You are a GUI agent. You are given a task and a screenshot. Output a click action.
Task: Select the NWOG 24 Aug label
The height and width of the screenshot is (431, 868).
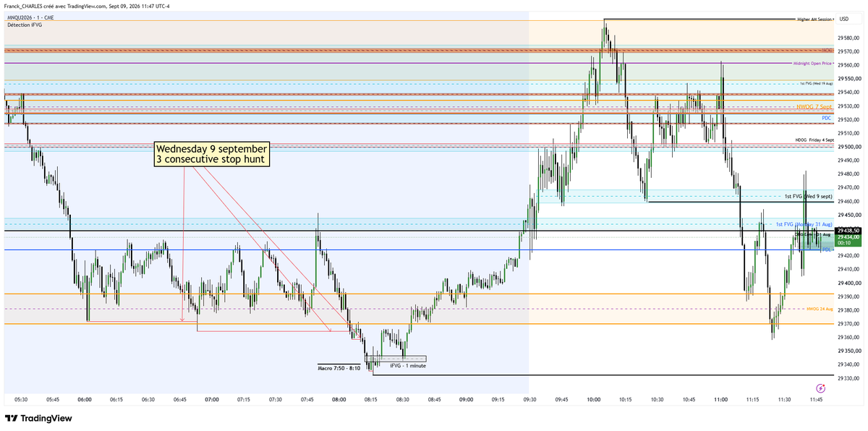tap(820, 309)
